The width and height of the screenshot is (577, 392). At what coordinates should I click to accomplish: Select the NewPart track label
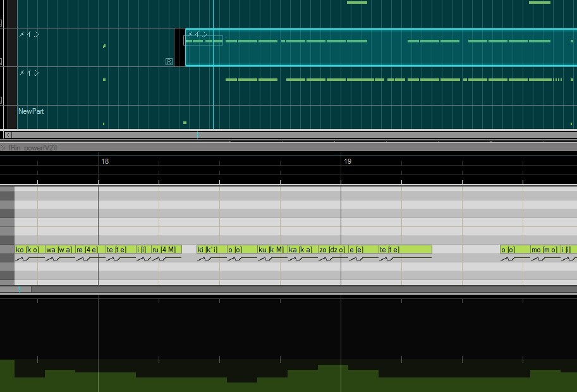click(x=31, y=111)
